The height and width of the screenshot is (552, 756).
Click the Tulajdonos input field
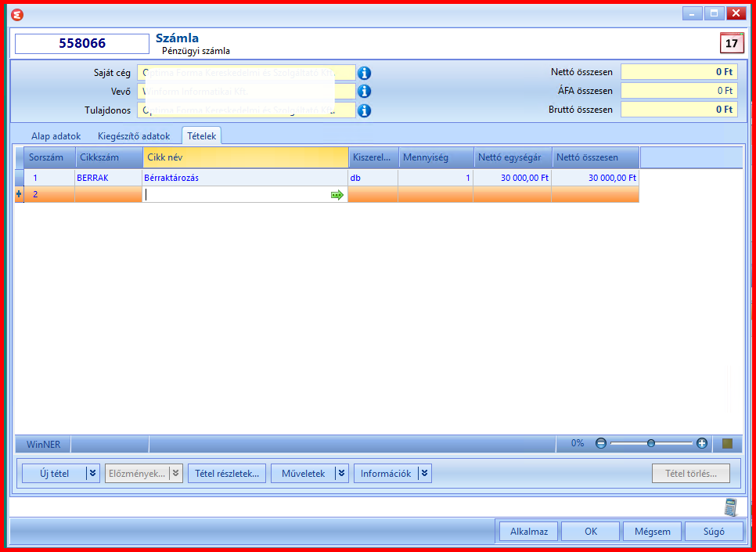pos(247,110)
